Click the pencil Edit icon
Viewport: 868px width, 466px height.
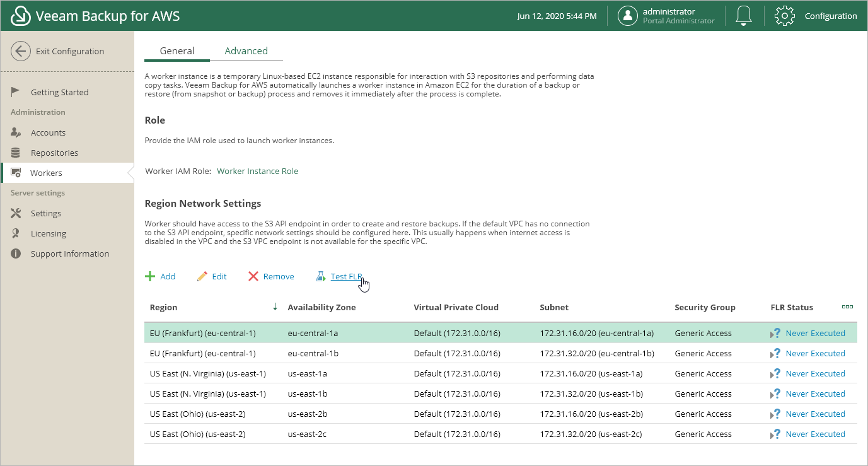pos(202,276)
